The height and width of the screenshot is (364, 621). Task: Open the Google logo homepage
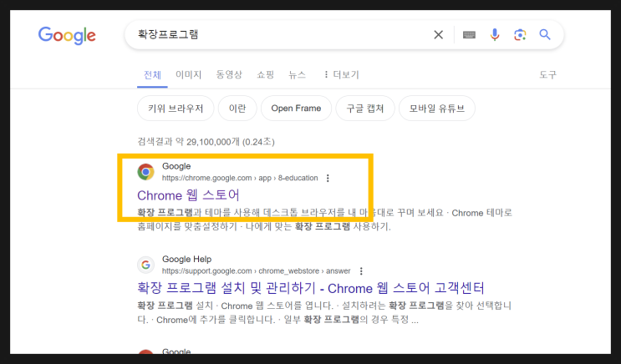pos(67,36)
